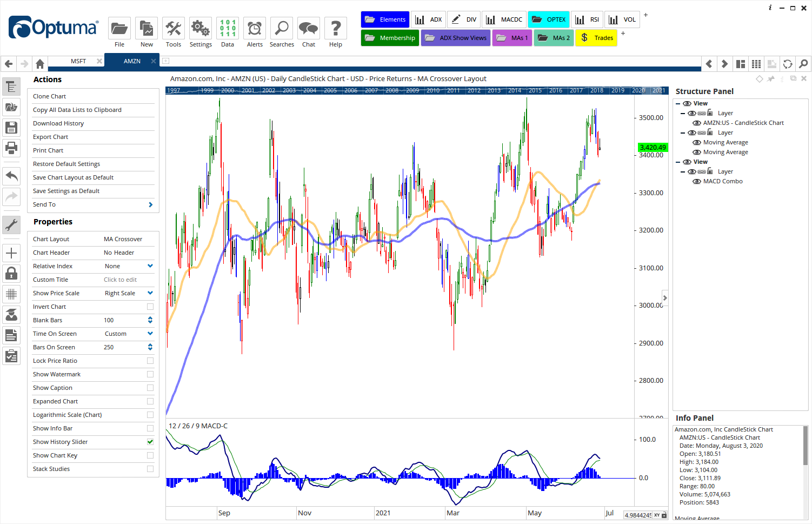Switch to the MSFT tab

pyautogui.click(x=78, y=61)
